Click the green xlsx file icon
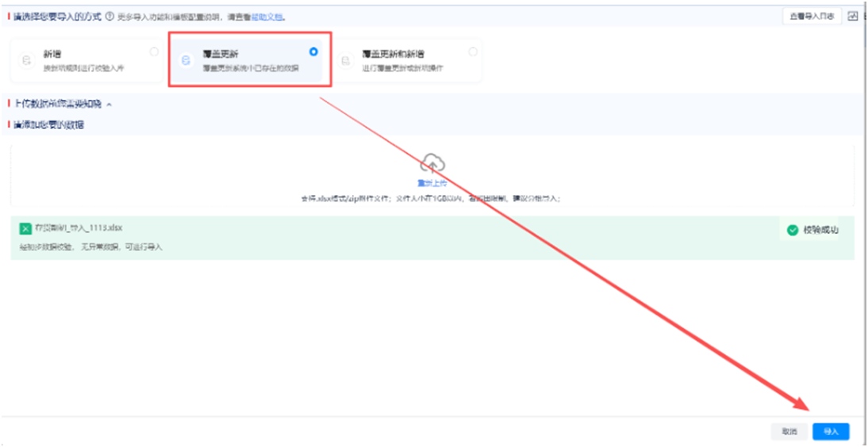The image size is (868, 447). pos(25,228)
